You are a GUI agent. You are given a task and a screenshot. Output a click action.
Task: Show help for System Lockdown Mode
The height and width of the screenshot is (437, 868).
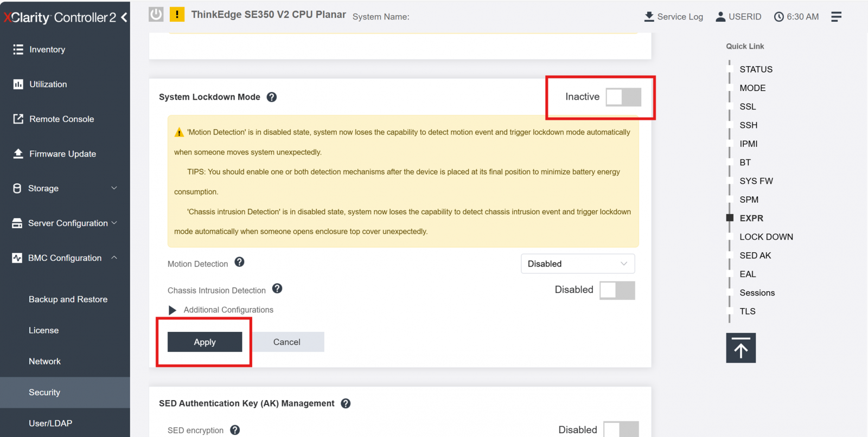[272, 97]
